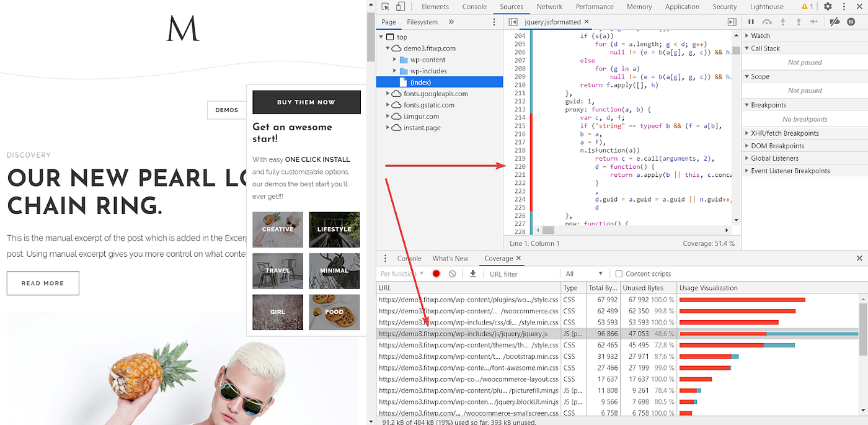The width and height of the screenshot is (868, 425).
Task: Open DevTools settings gear
Action: [x=827, y=6]
